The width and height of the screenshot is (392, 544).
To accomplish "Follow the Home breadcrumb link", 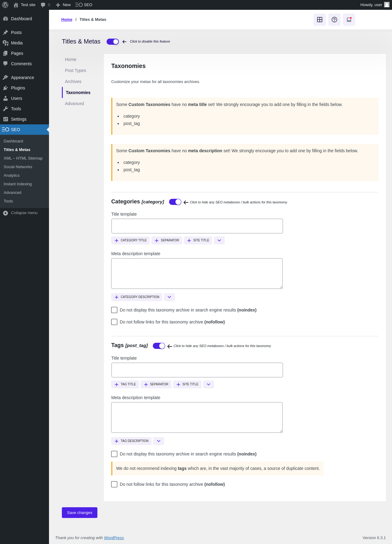I will [x=67, y=20].
